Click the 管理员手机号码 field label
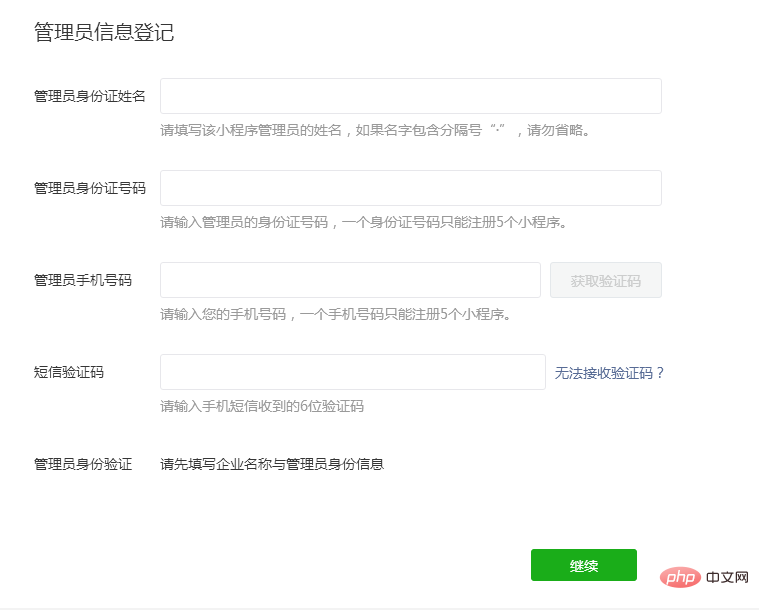Viewport: 759px width, 610px height. (x=83, y=280)
